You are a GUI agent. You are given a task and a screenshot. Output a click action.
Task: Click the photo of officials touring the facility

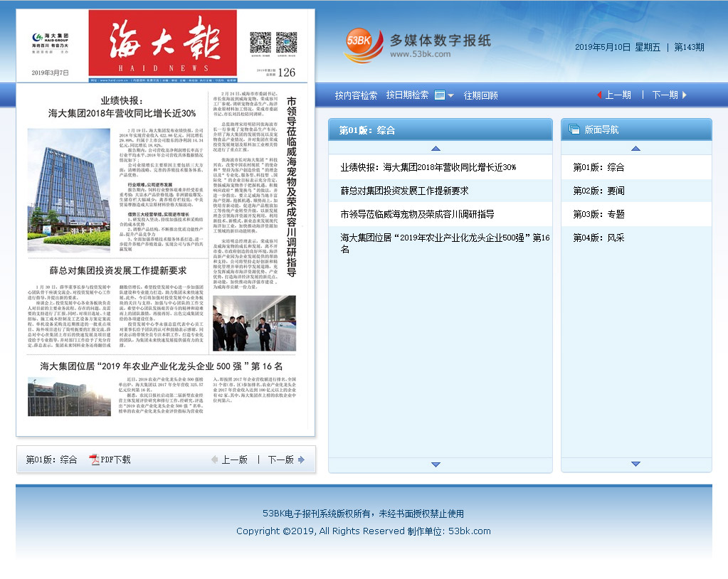254,324
